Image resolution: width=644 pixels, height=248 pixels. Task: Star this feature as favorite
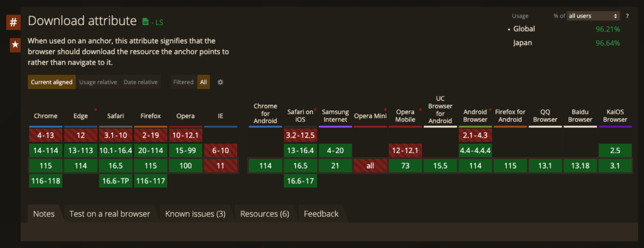pyautogui.click(x=15, y=45)
